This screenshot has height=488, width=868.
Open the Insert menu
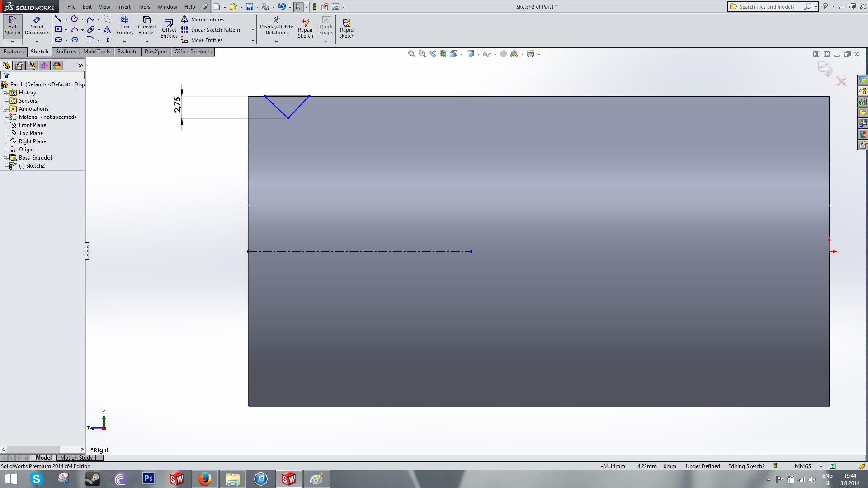tap(124, 7)
